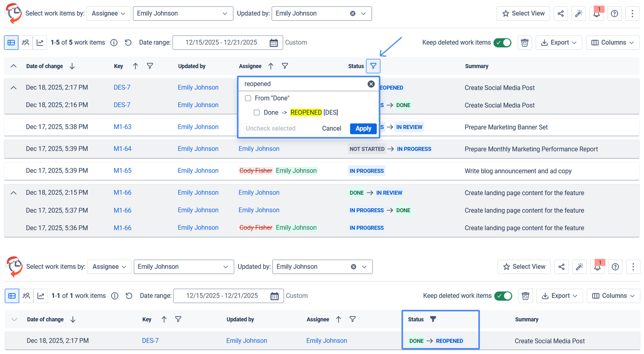Click Cancel in the status filter popup
The image size is (644, 354).
pos(331,129)
